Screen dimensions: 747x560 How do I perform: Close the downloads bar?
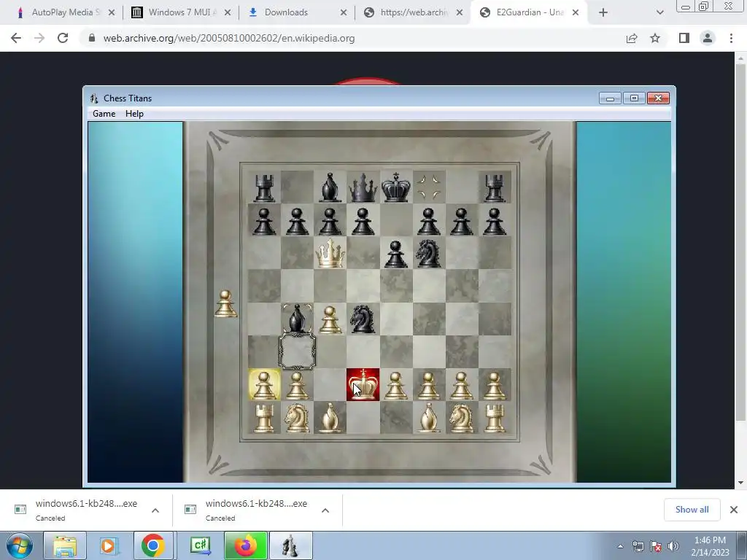(734, 510)
